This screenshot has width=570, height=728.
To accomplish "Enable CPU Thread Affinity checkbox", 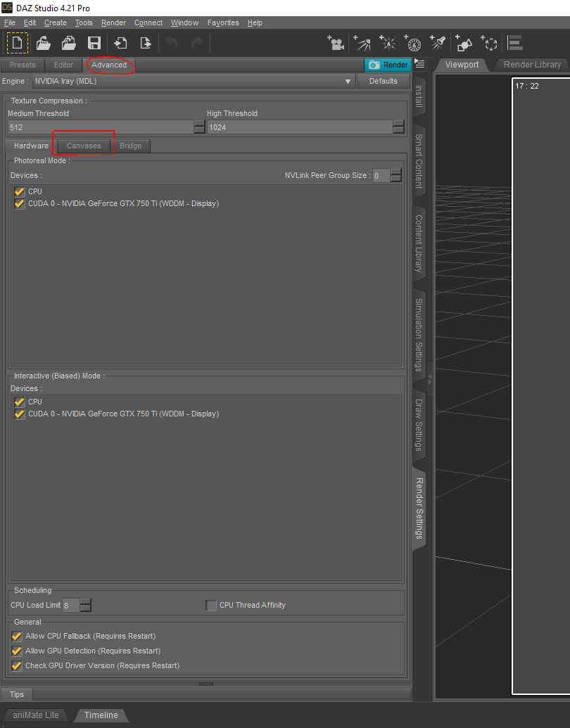I will click(x=211, y=605).
